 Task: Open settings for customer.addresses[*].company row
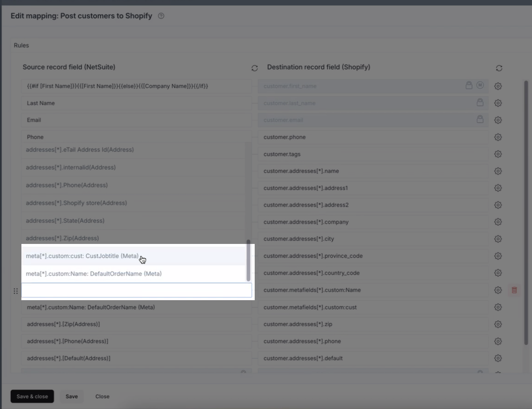pos(498,222)
